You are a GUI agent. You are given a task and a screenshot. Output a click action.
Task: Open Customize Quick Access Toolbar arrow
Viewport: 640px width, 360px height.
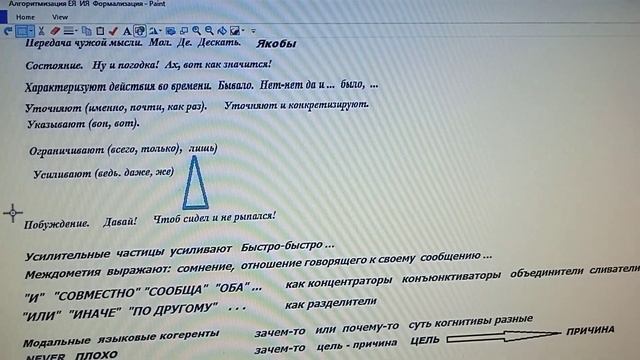coord(253,31)
